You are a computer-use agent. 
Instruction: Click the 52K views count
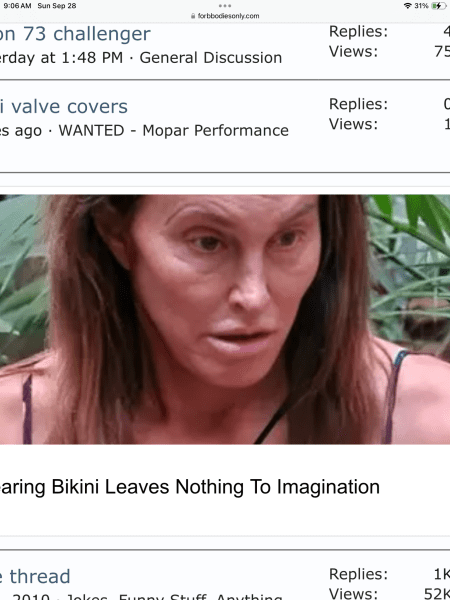(437, 593)
